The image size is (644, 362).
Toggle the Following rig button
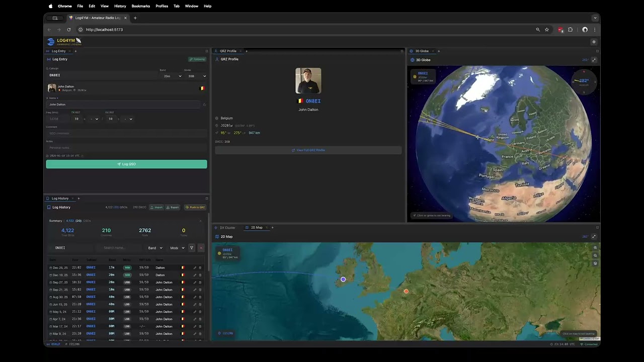pos(198,59)
